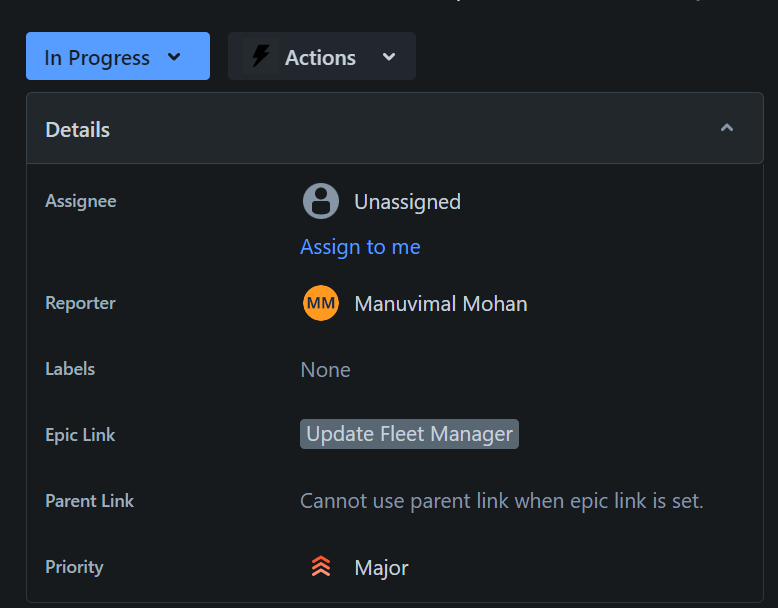
Task: Click the MM reporter avatar
Action: click(321, 303)
